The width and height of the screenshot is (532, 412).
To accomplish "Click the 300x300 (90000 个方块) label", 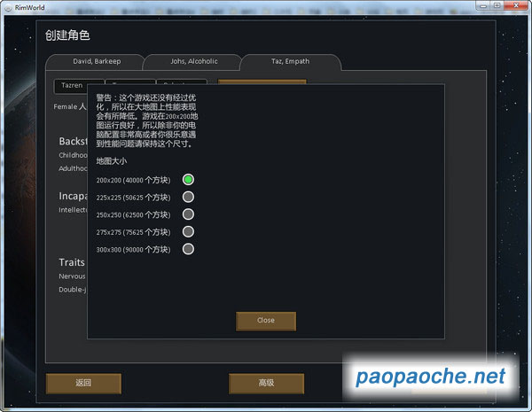I will point(133,250).
